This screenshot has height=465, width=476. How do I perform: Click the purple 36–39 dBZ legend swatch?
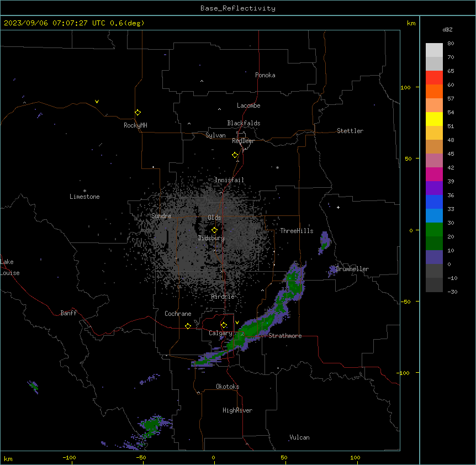(x=434, y=188)
